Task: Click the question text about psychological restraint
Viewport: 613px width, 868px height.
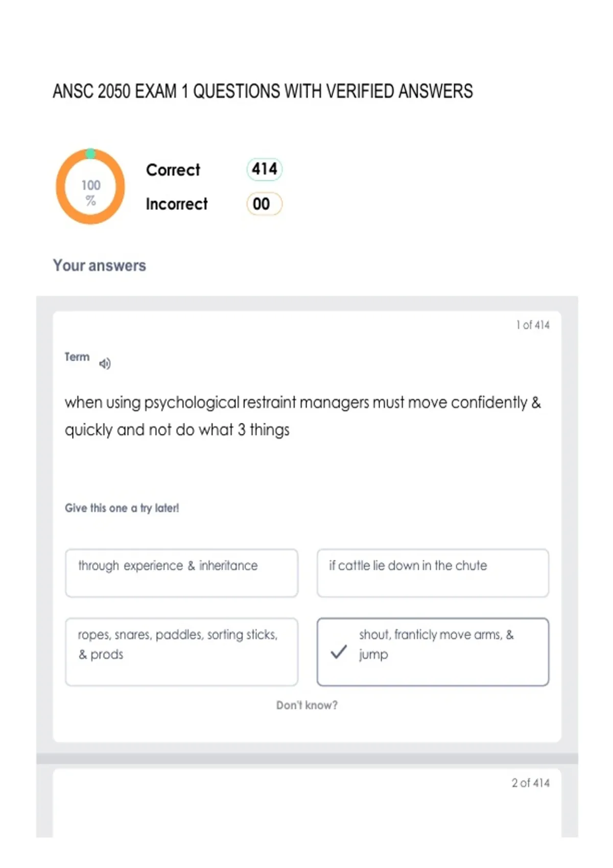Action: (x=302, y=416)
